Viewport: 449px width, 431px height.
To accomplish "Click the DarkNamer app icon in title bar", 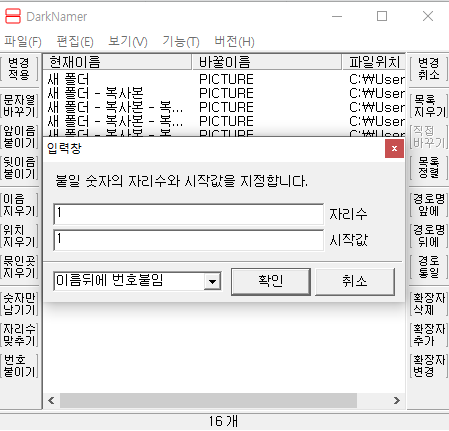I will [x=13, y=16].
